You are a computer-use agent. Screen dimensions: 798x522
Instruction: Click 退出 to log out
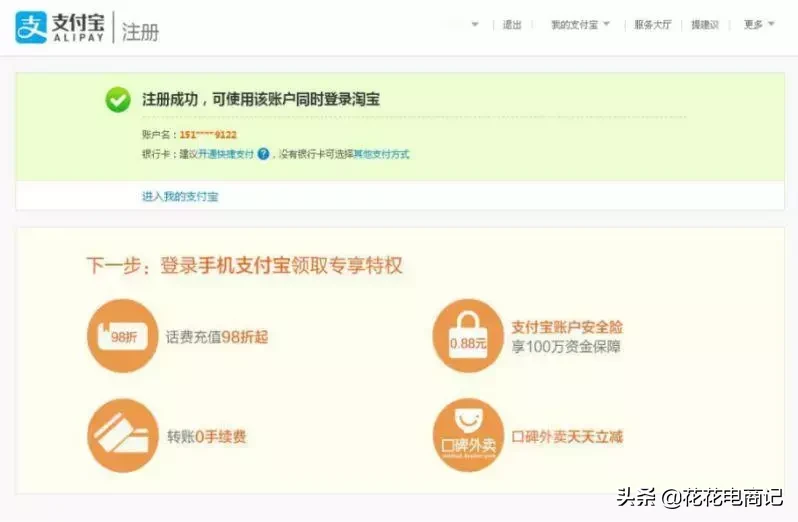pos(512,24)
